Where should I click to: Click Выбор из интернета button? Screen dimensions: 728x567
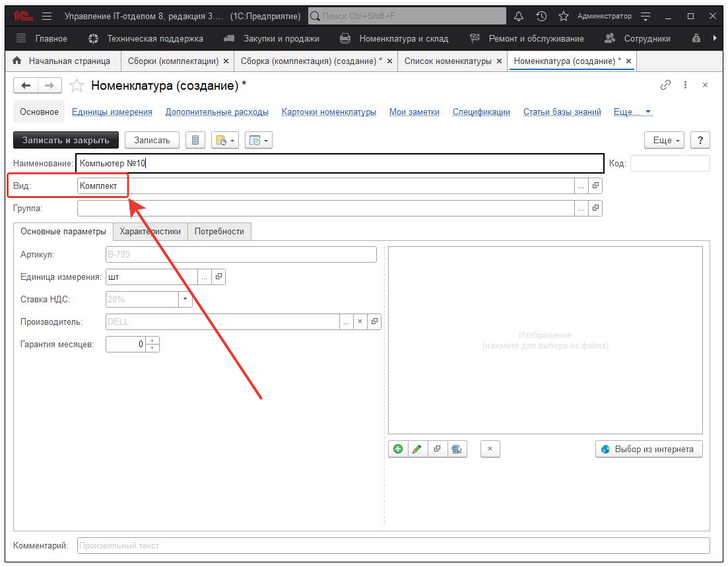coord(648,450)
